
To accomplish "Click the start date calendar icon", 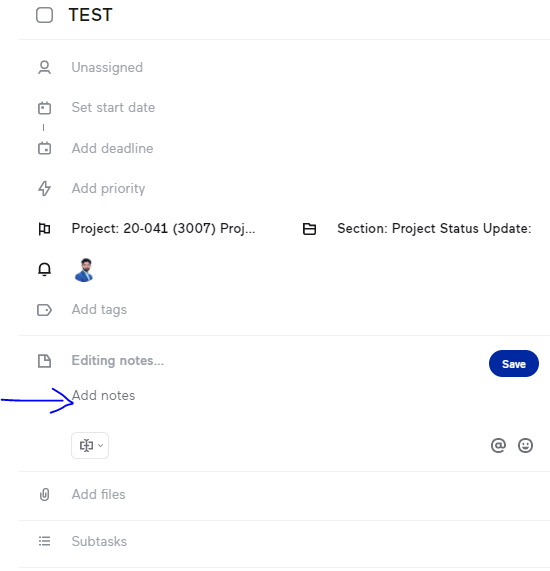I will click(x=44, y=108).
